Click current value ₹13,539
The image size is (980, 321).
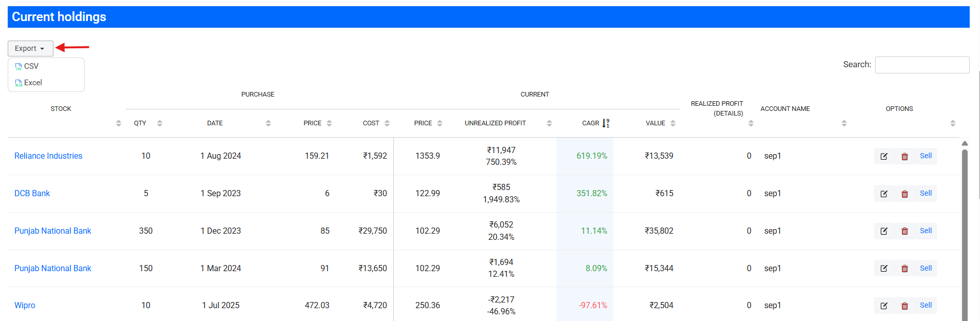click(x=659, y=156)
